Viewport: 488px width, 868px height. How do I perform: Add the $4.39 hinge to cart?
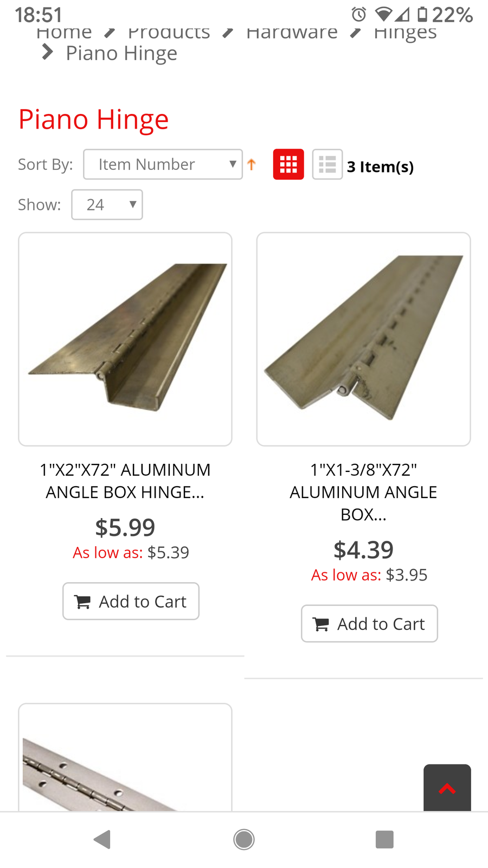(x=369, y=623)
